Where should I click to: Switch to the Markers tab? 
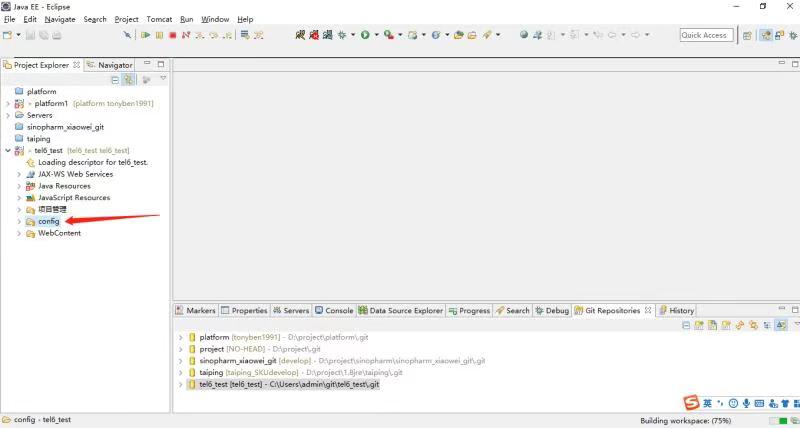[195, 310]
